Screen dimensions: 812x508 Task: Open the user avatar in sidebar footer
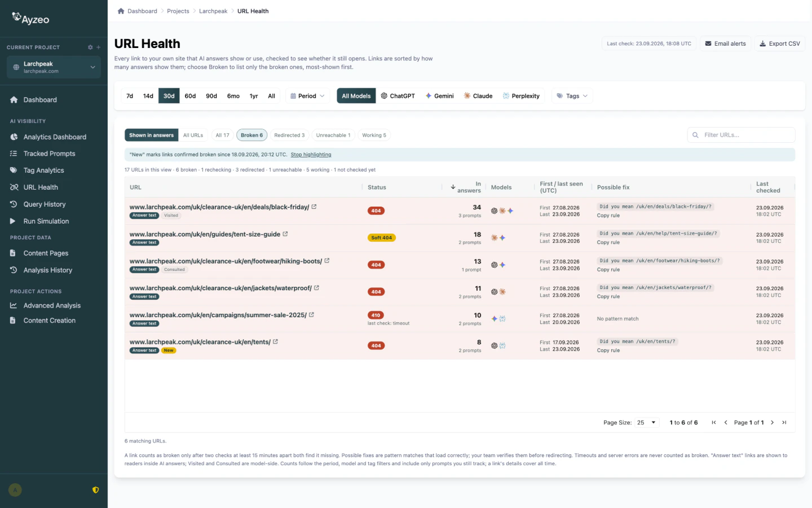pos(15,490)
